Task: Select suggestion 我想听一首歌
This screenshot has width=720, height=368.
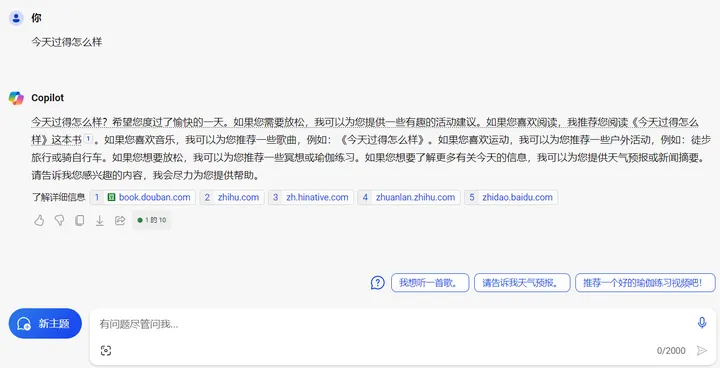Action: tap(430, 283)
